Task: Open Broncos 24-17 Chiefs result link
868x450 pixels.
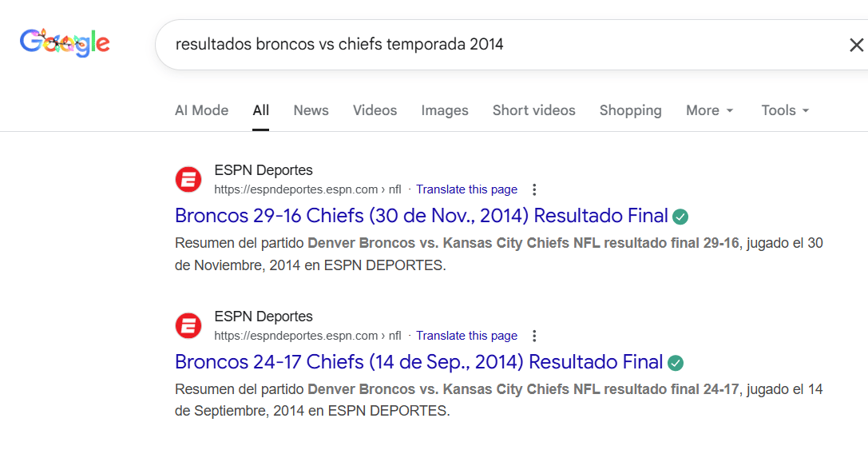Action: (x=418, y=362)
